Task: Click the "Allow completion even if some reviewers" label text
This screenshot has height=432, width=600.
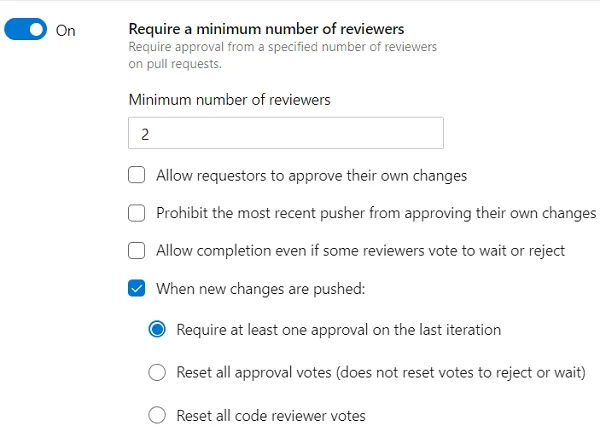Action: pyautogui.click(x=360, y=250)
